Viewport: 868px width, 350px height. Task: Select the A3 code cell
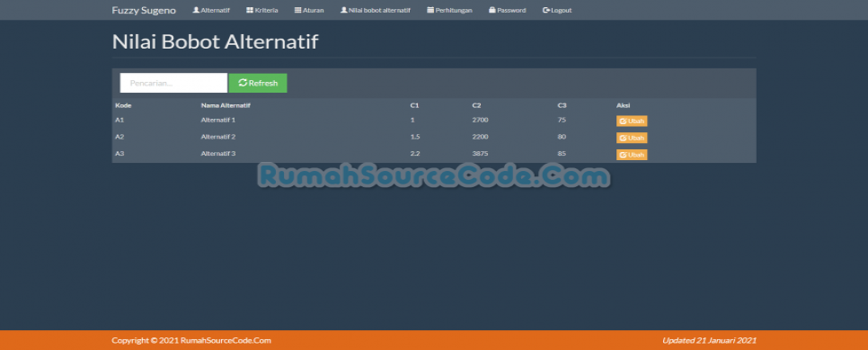click(x=120, y=154)
